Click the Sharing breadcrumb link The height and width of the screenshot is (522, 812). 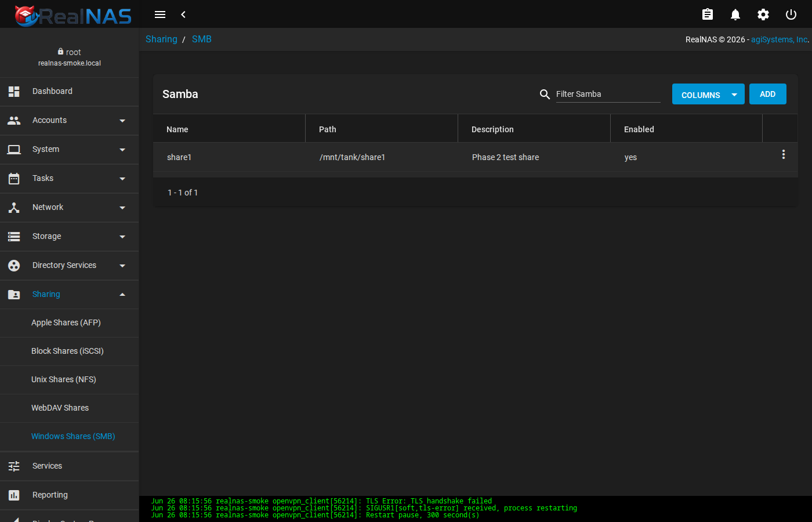[x=161, y=39]
